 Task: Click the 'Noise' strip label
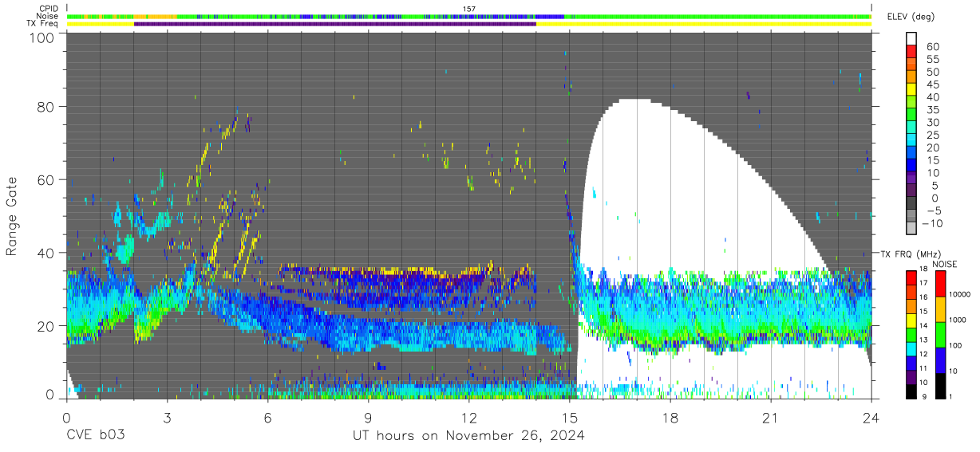(47, 16)
